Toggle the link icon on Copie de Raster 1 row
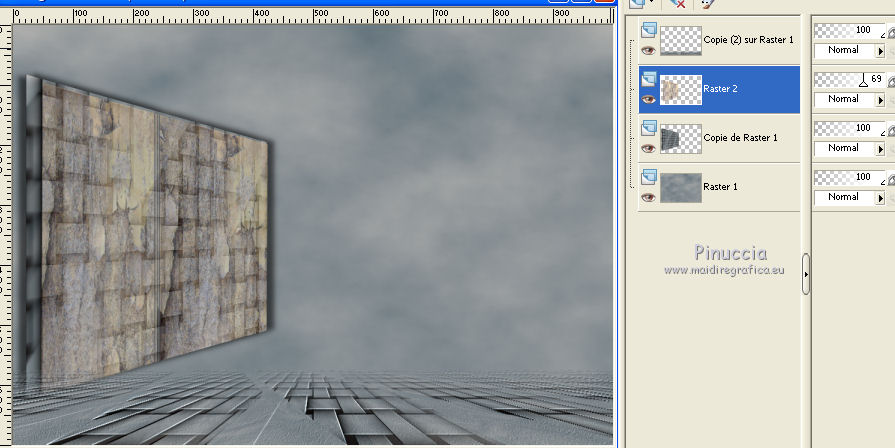Viewport: 895px width, 448px height. coord(890,130)
